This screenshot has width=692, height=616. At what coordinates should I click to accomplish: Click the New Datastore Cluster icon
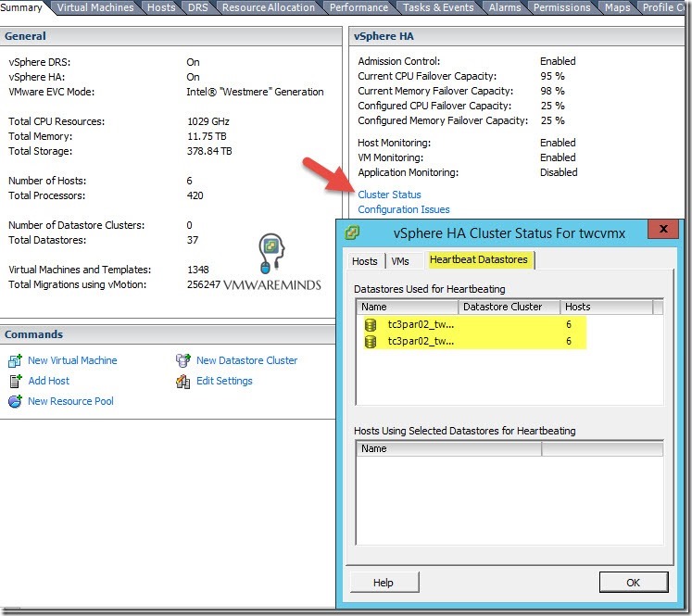pos(183,360)
